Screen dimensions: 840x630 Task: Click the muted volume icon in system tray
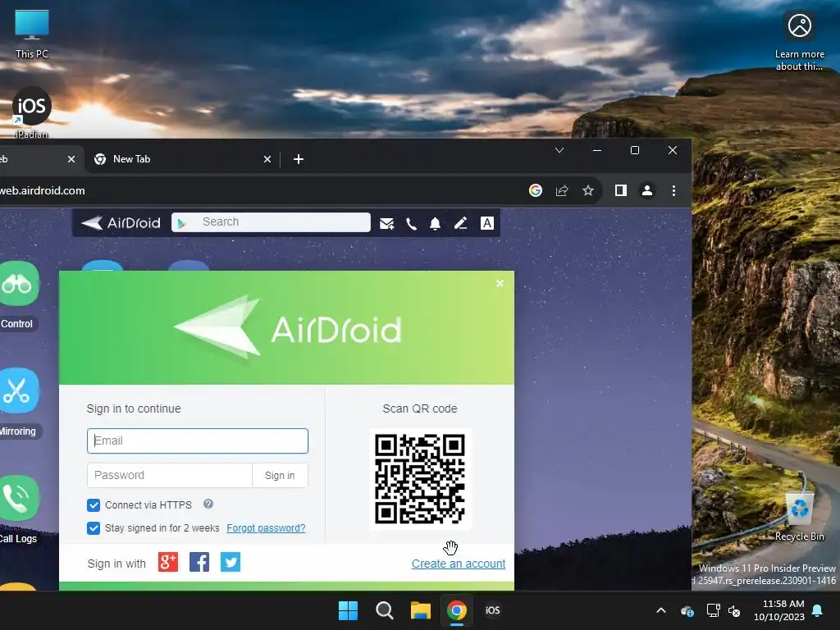(x=734, y=610)
